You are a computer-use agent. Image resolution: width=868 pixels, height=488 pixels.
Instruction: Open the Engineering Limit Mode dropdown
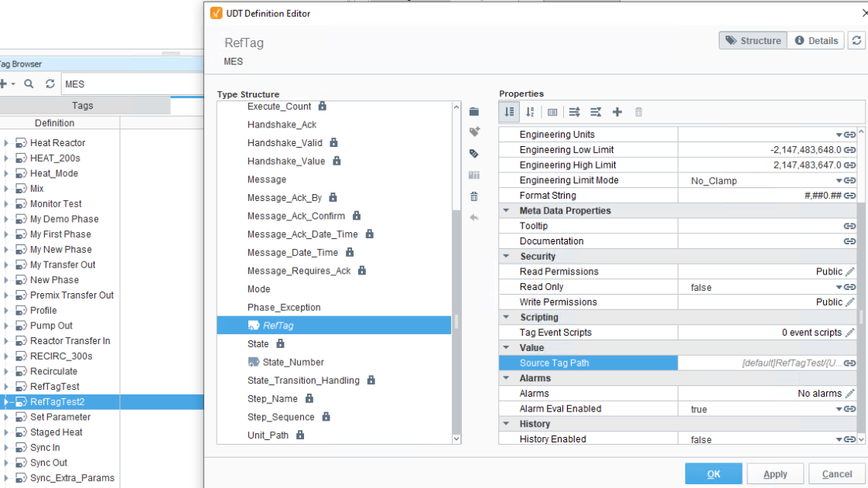[839, 181]
